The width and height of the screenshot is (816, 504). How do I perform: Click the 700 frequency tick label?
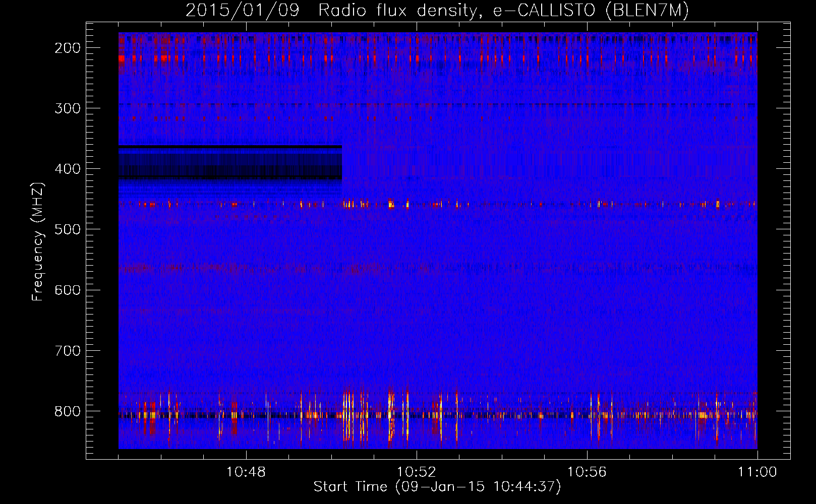tap(68, 350)
